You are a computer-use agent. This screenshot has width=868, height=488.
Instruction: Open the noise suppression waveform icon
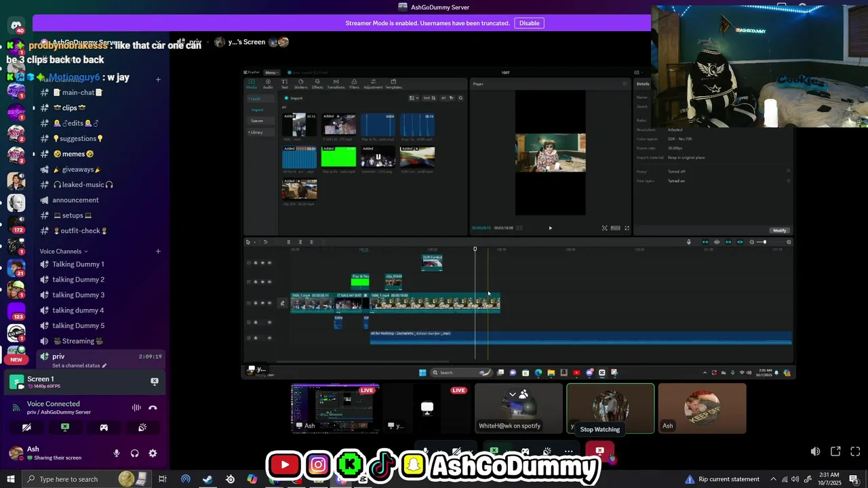pyautogui.click(x=136, y=407)
